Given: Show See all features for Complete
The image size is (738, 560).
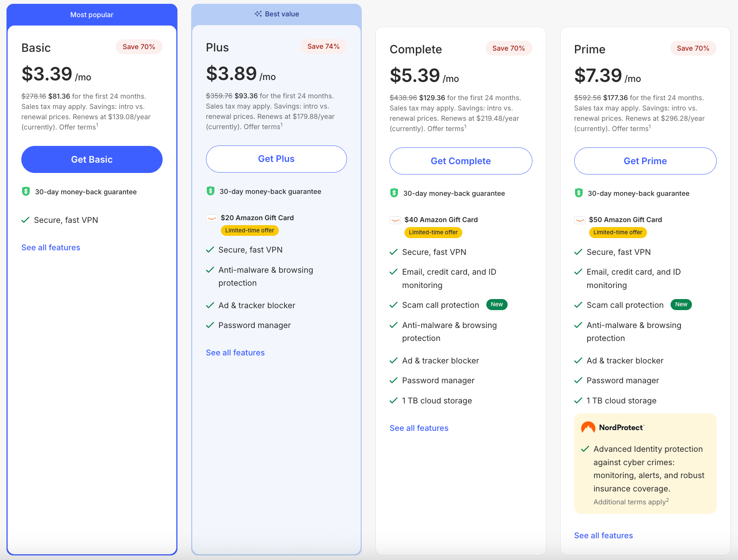Looking at the screenshot, I should click(x=419, y=428).
